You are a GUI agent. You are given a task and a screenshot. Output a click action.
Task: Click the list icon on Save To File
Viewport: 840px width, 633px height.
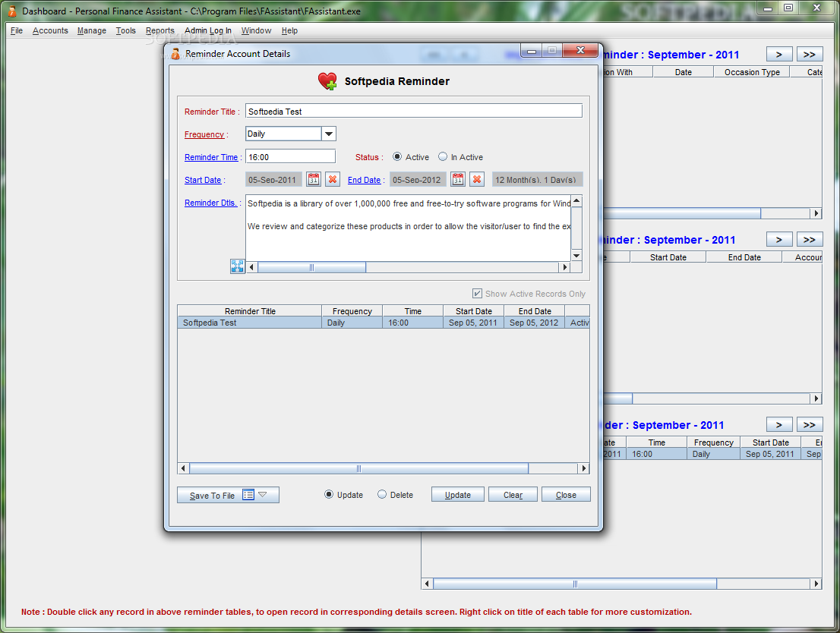pos(248,495)
